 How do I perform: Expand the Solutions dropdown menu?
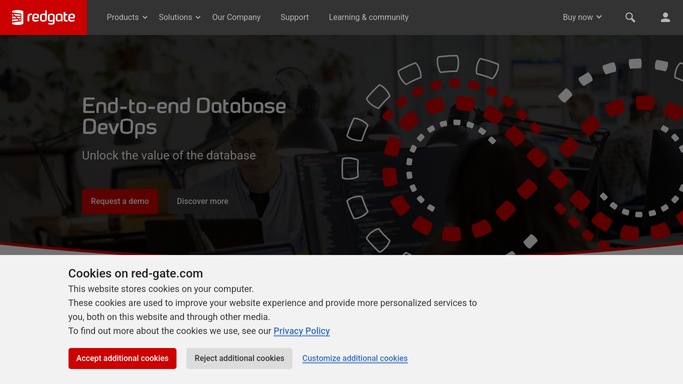(x=179, y=17)
